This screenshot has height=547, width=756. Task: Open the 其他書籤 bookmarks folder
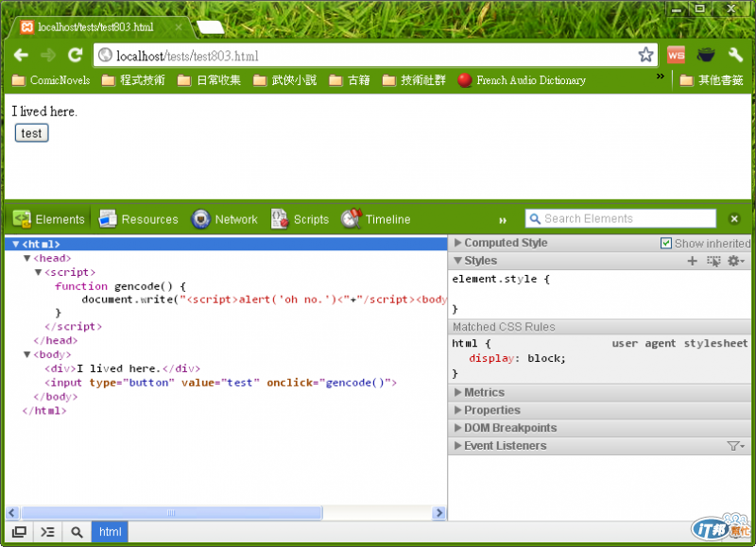(712, 80)
